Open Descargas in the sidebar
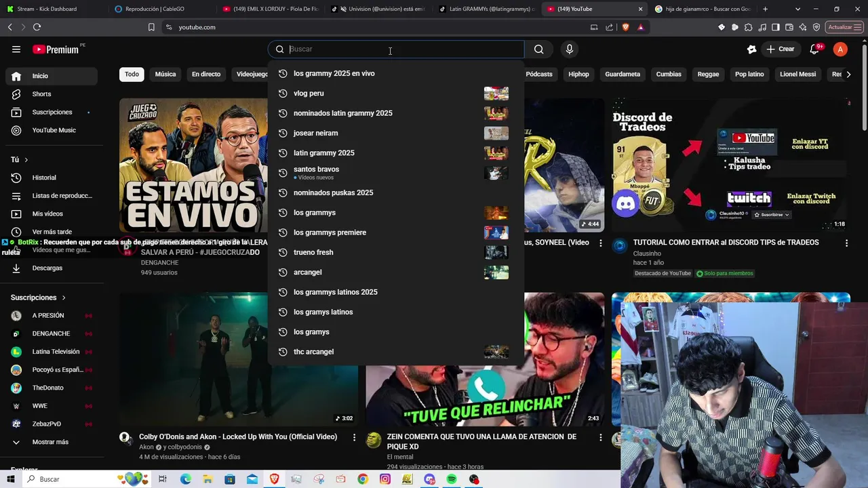868x488 pixels. coord(52,268)
